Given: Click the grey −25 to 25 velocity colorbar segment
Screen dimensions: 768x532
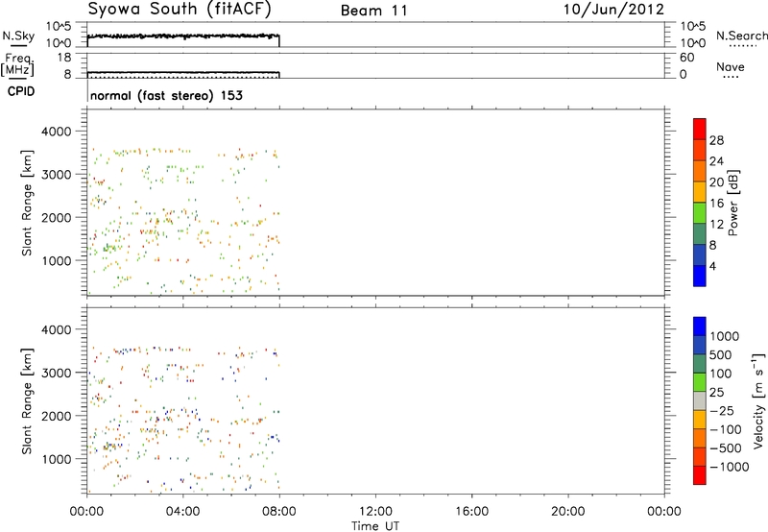Looking at the screenshot, I should 700,401.
